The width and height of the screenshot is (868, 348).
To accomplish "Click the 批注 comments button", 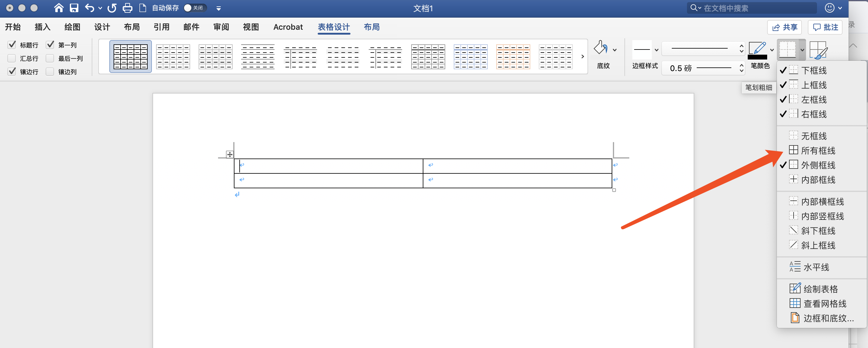I will click(x=825, y=27).
